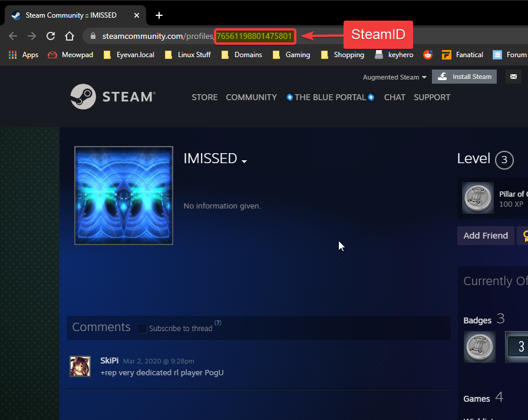The image size is (528, 420).
Task: Click badge icon under Badges heading
Action: tap(480, 347)
